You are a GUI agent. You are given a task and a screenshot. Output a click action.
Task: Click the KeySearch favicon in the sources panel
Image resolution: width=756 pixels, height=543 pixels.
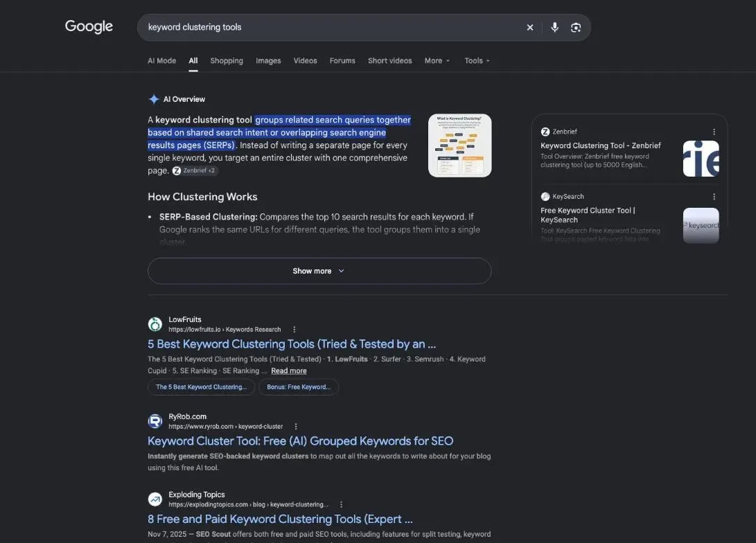click(545, 197)
